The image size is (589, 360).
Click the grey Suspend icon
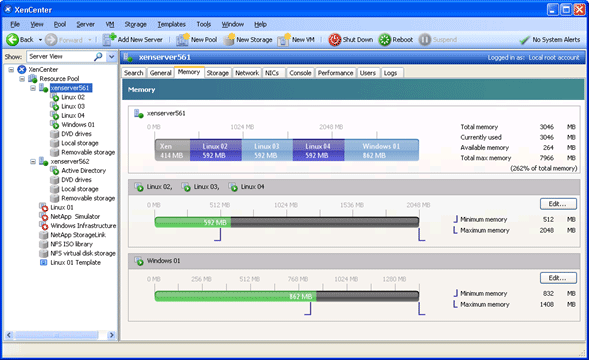coord(424,39)
